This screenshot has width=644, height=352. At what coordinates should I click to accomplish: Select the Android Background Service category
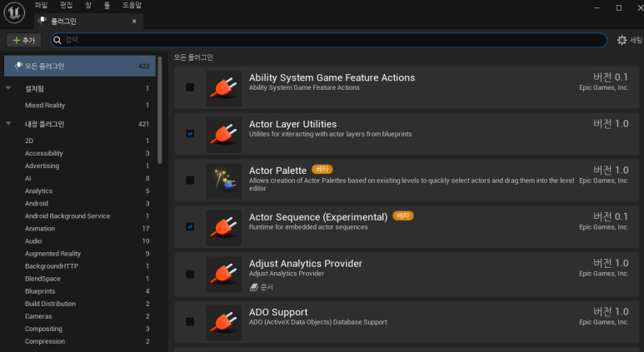(x=80, y=216)
